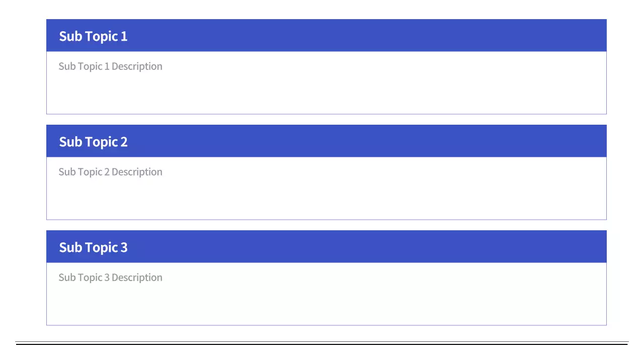Click the numeral "2" in the second blue header
644x362 pixels.
(124, 142)
